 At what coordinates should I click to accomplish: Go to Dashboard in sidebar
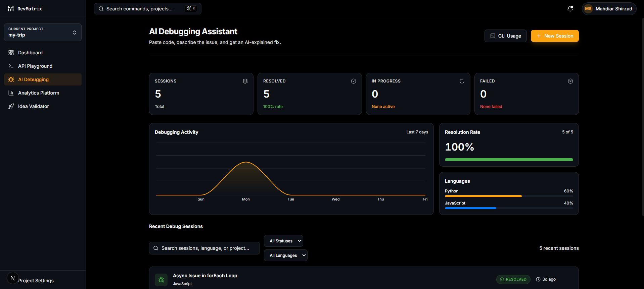pyautogui.click(x=43, y=53)
